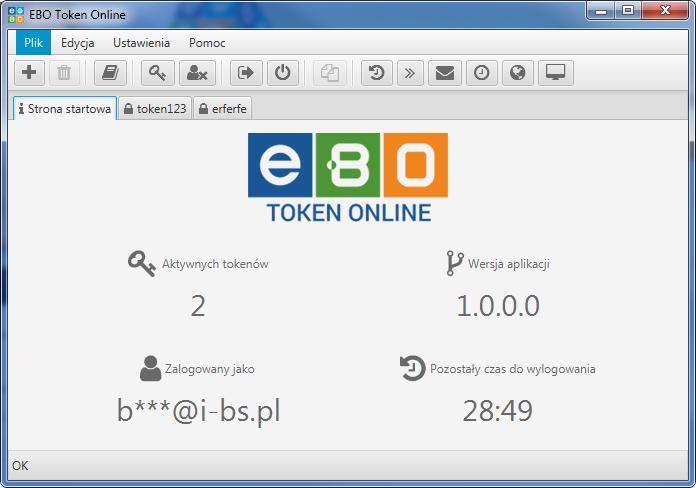Click the globe icon toolbar button
Screen dimensions: 696x488
[x=518, y=72]
